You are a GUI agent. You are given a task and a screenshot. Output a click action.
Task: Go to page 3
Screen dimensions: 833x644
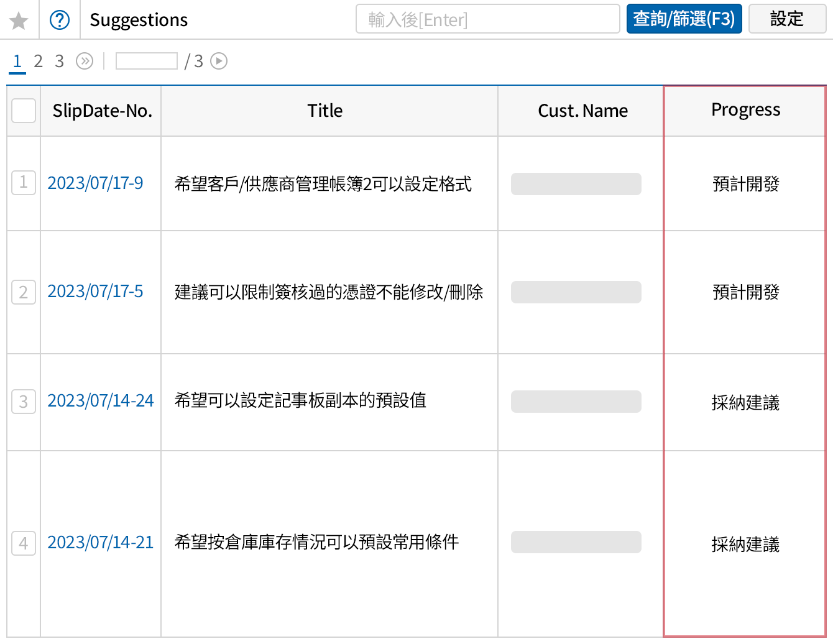click(60, 61)
